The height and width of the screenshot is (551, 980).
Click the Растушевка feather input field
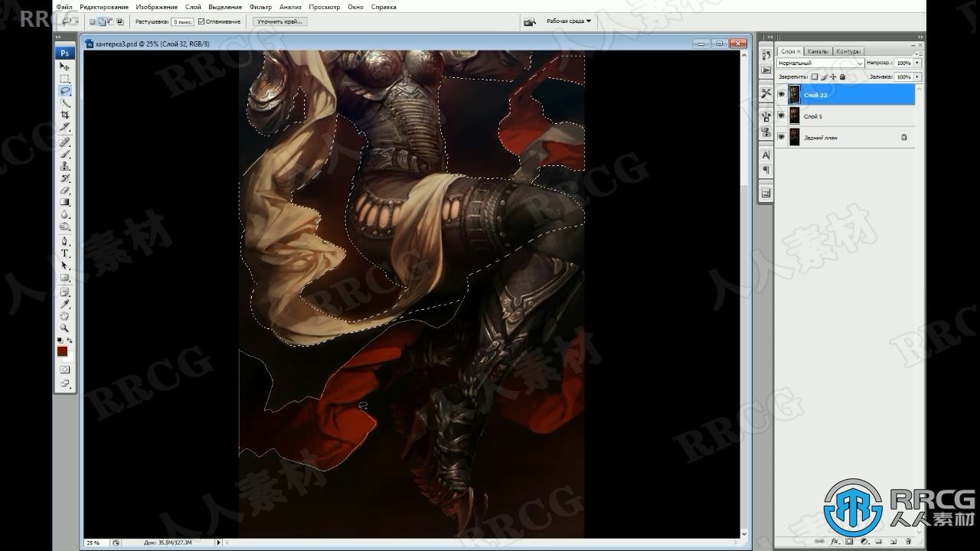click(x=182, y=21)
